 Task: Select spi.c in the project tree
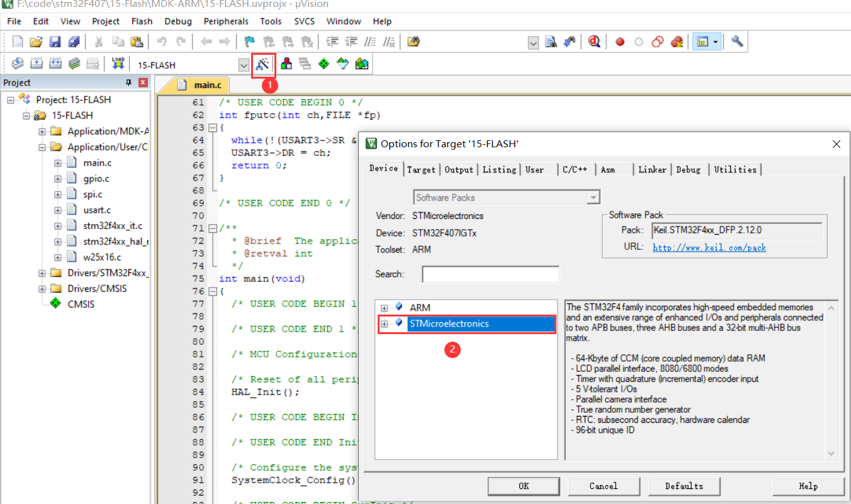[x=93, y=194]
